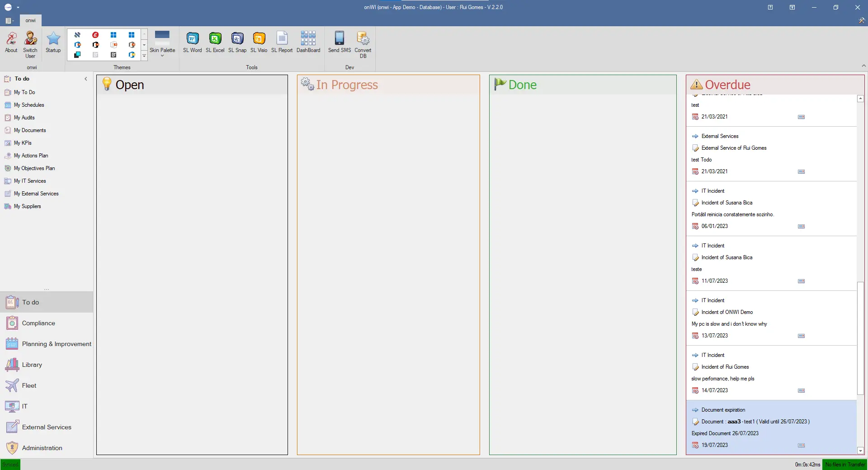Click 'Incident of ONWI Demo' text

[727, 312]
